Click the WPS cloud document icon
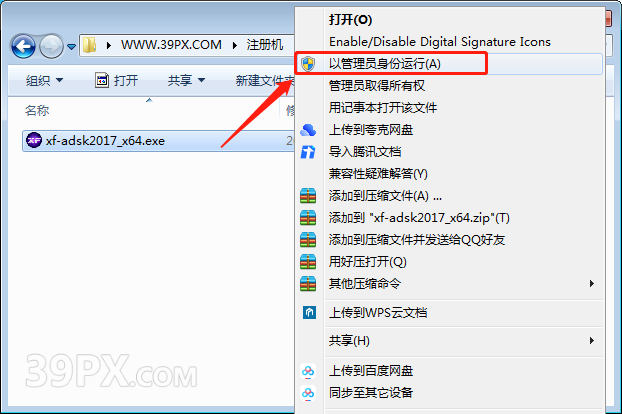This screenshot has height=414, width=622. point(309,313)
